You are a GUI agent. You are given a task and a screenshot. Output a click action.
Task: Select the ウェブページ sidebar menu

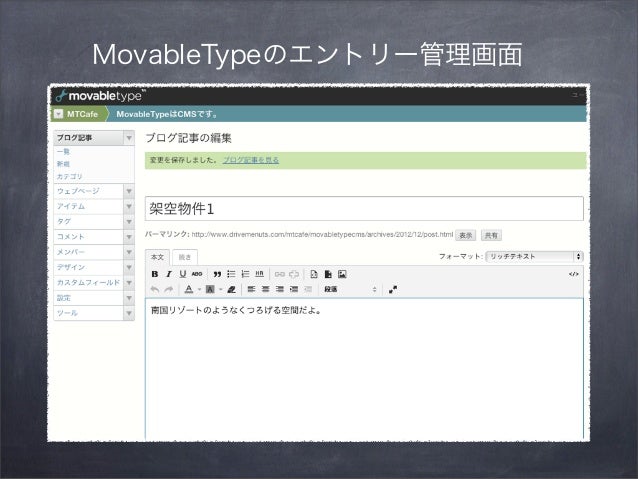click(x=89, y=191)
